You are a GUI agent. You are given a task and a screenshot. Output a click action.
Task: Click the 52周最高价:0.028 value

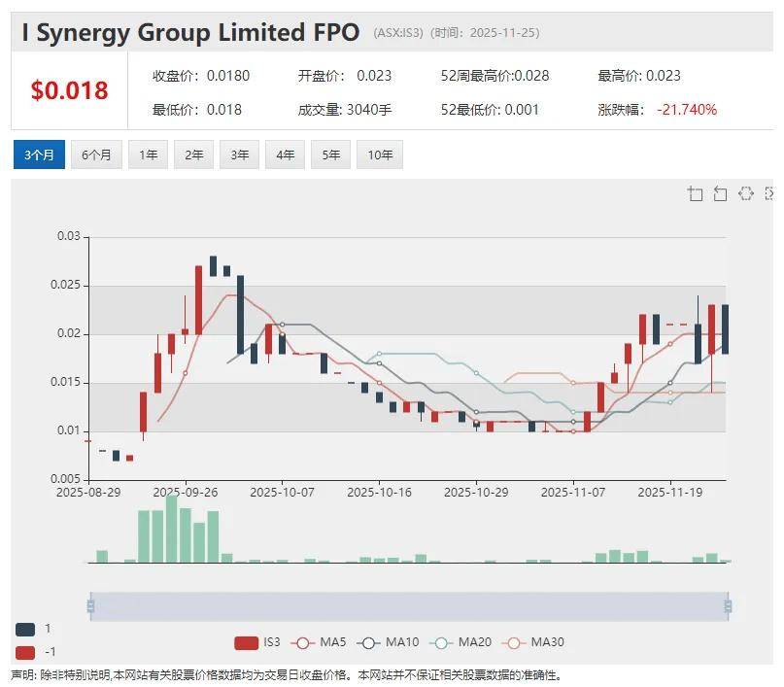[495, 76]
